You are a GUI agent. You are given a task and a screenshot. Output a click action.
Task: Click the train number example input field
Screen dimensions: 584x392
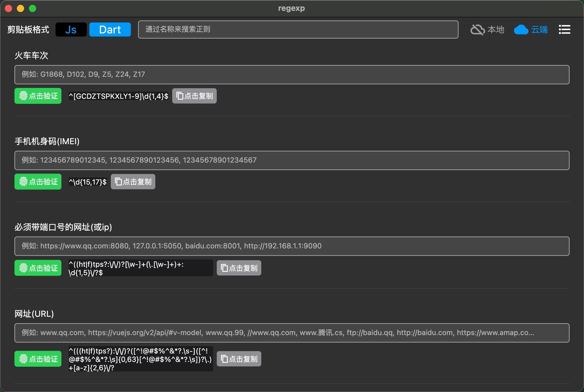point(292,74)
